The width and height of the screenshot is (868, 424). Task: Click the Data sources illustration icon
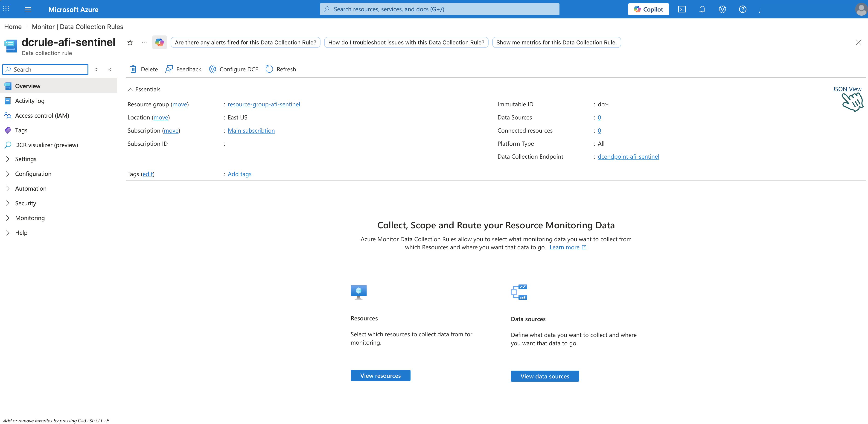[519, 292]
